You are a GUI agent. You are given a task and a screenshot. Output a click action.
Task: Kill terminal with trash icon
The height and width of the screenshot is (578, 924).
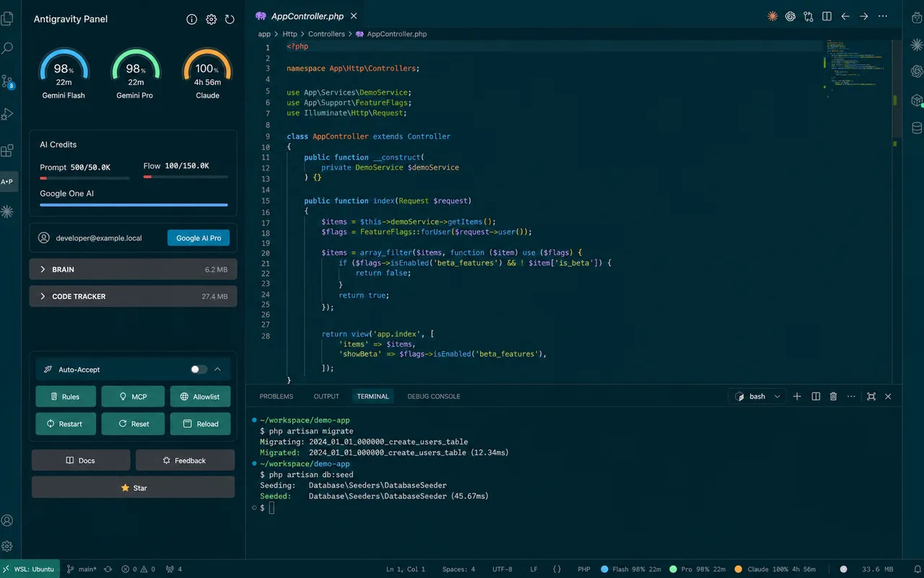834,396
